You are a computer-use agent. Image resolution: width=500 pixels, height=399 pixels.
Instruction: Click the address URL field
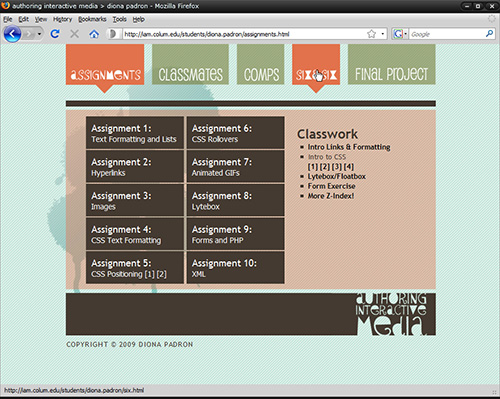(x=244, y=34)
